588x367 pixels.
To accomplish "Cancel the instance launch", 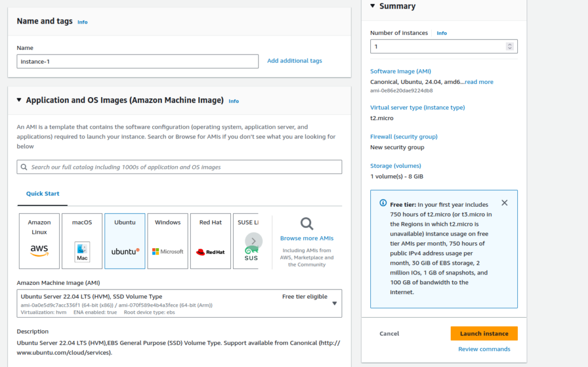I will 389,334.
